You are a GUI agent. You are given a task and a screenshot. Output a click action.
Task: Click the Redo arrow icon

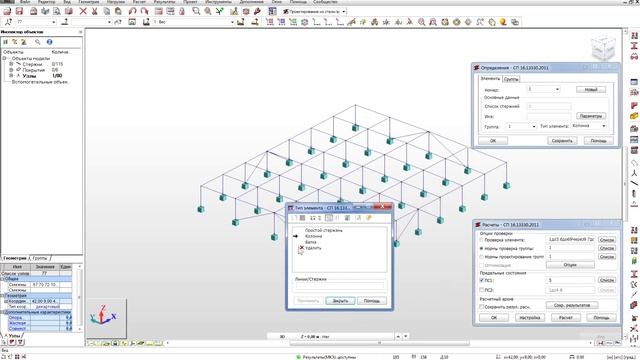click(x=144, y=11)
